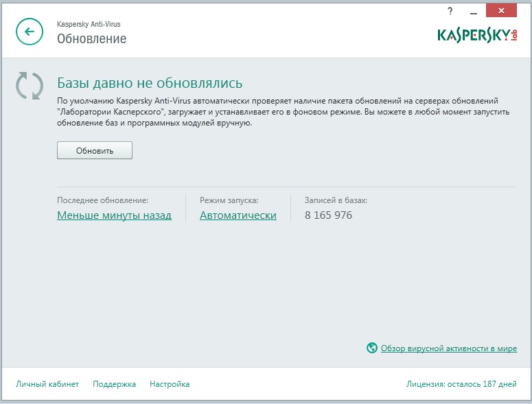Open the Поддержка link
Viewport: 532px width, 404px height.
click(x=114, y=384)
